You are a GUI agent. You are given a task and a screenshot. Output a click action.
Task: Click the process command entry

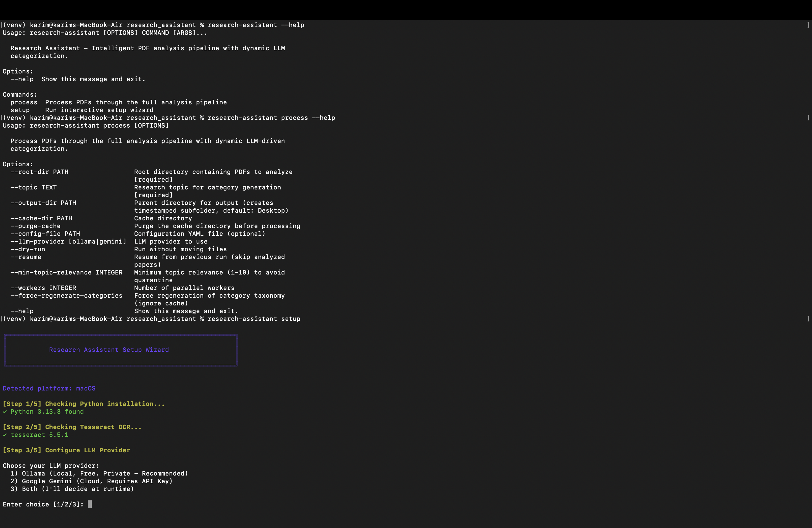24,102
